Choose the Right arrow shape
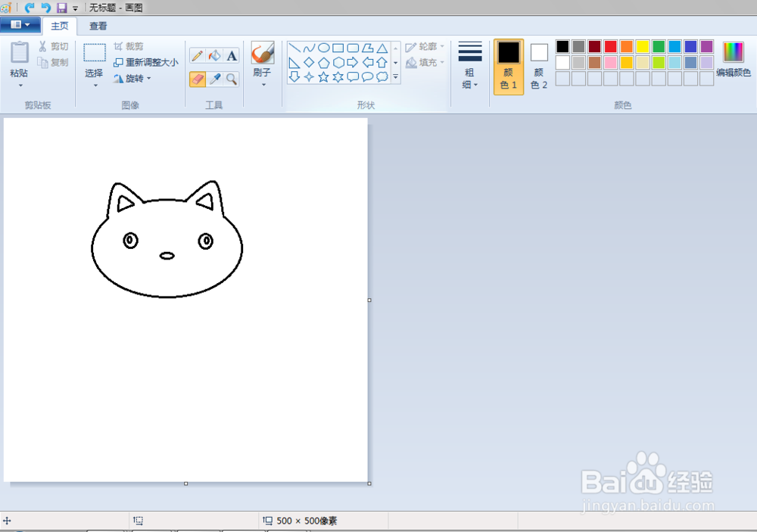The height and width of the screenshot is (532, 757). (353, 62)
